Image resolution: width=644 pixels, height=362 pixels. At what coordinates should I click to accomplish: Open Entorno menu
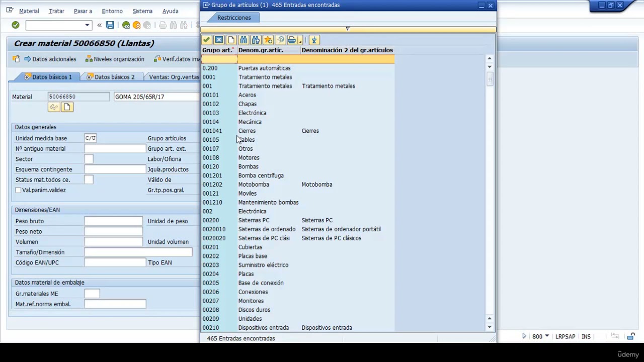112,11
